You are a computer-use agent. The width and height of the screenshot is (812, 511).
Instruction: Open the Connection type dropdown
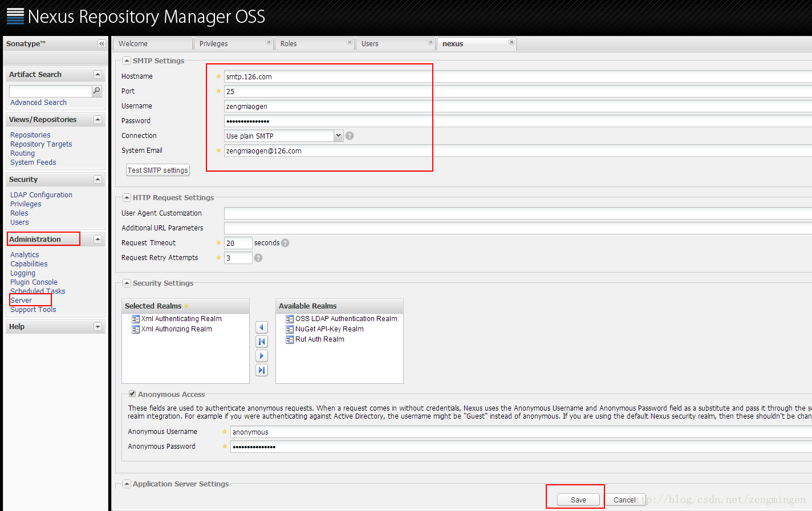tap(338, 136)
